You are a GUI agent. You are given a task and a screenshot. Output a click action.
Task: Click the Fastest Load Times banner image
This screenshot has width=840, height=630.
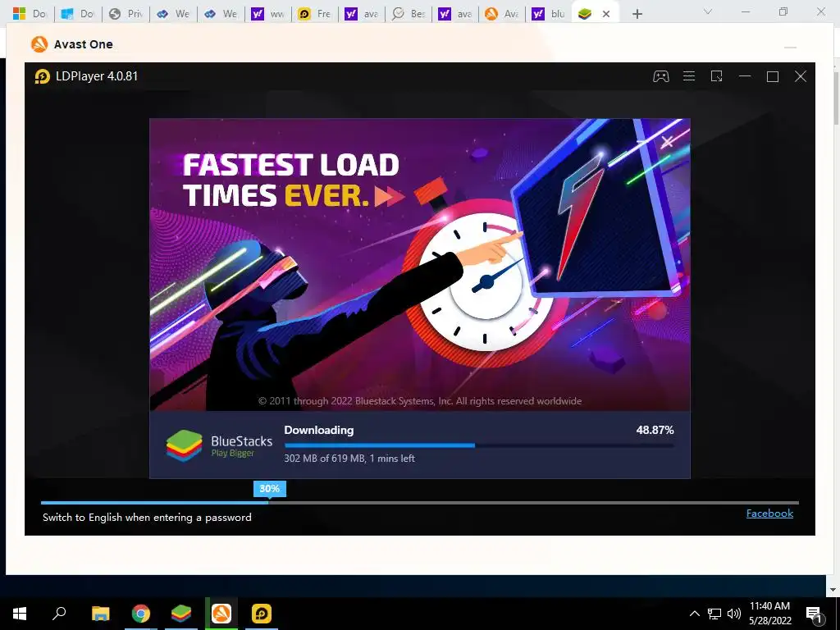pyautogui.click(x=420, y=265)
